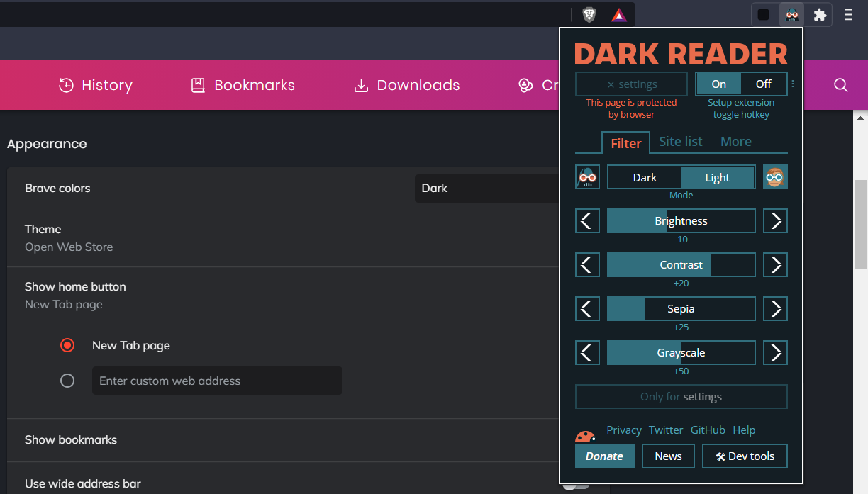Open the Brave Rewards triangle icon
The image size is (868, 494).
(619, 14)
